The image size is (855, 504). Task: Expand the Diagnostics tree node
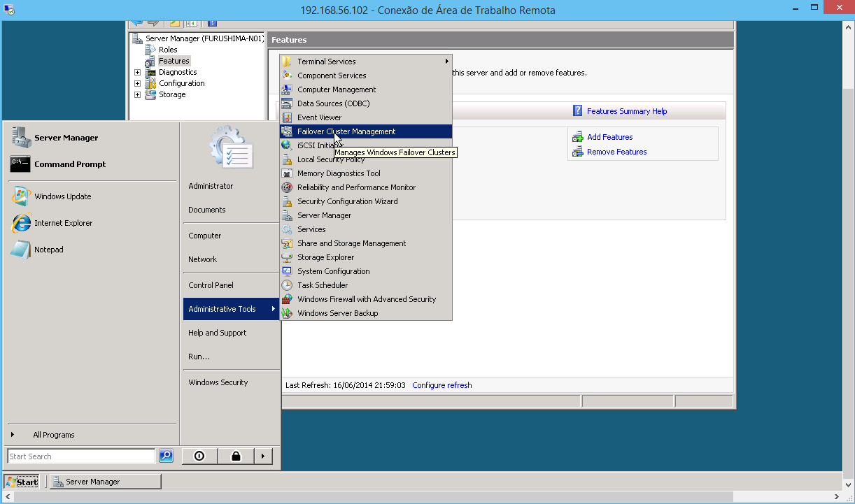coord(137,72)
